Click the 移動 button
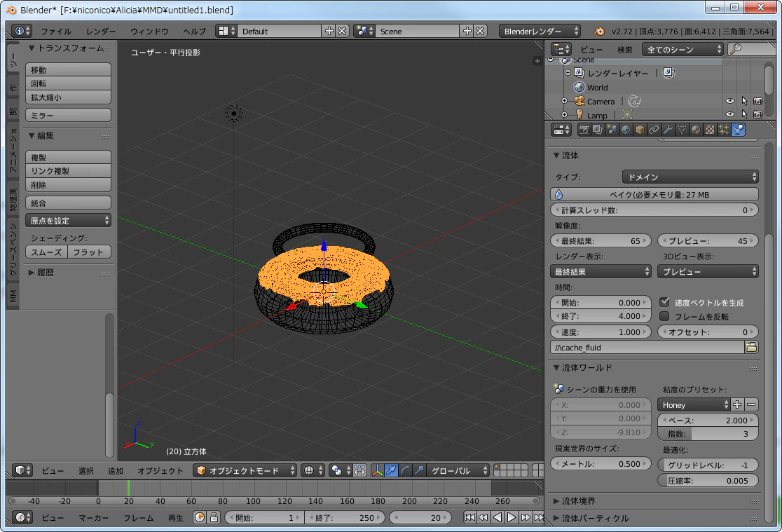The height and width of the screenshot is (532, 782). (69, 69)
